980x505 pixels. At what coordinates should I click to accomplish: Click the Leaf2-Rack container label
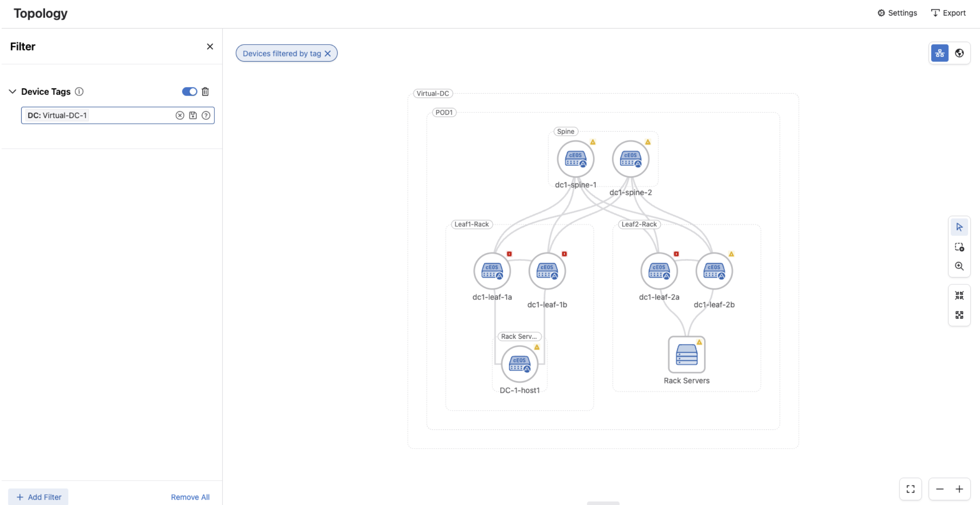(x=639, y=224)
